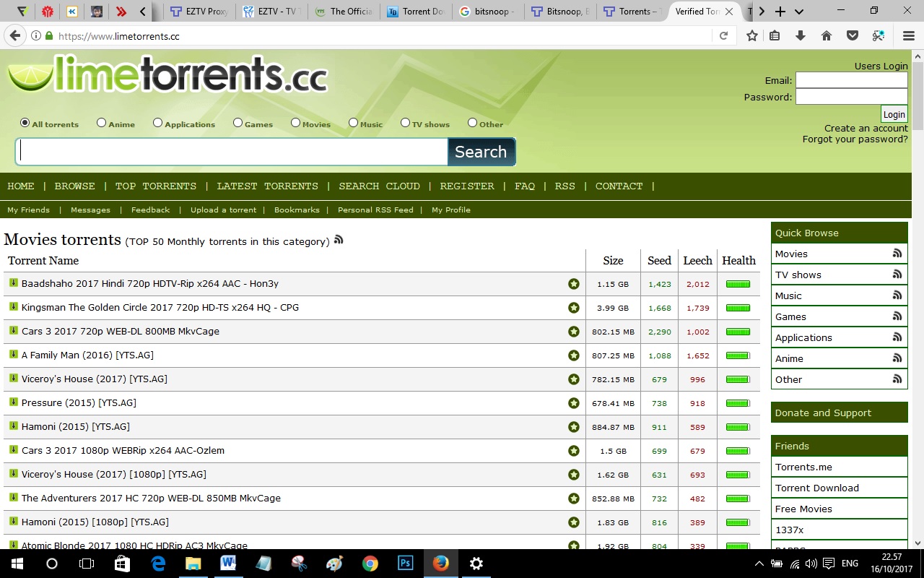924x578 pixels.
Task: Open LATEST TORRENTS in the navigation bar
Action: click(x=267, y=186)
